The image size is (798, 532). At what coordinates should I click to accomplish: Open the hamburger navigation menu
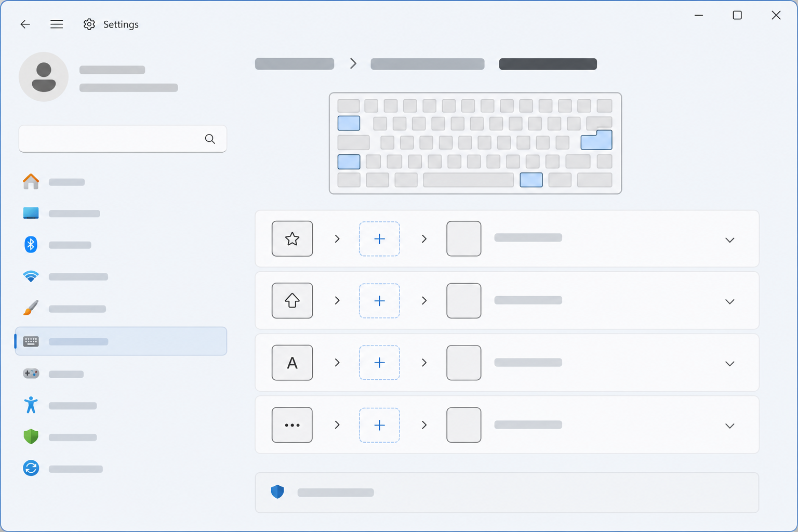[x=57, y=24]
